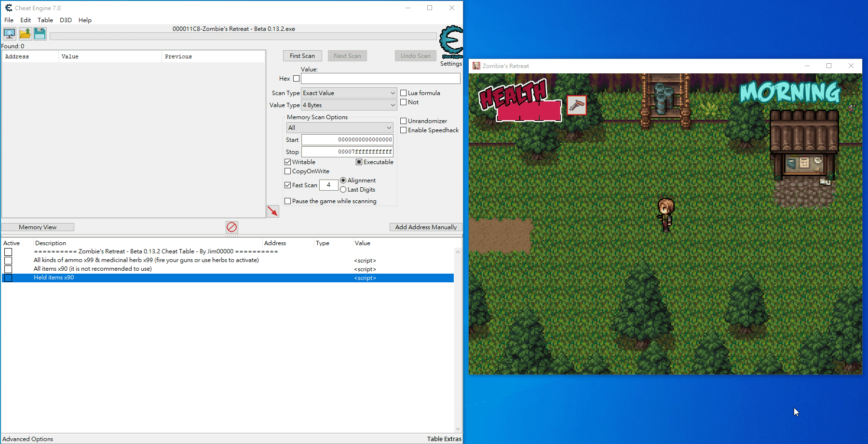Toggle Fast Scan checkbox
Image resolution: width=868 pixels, height=444 pixels.
[287, 185]
